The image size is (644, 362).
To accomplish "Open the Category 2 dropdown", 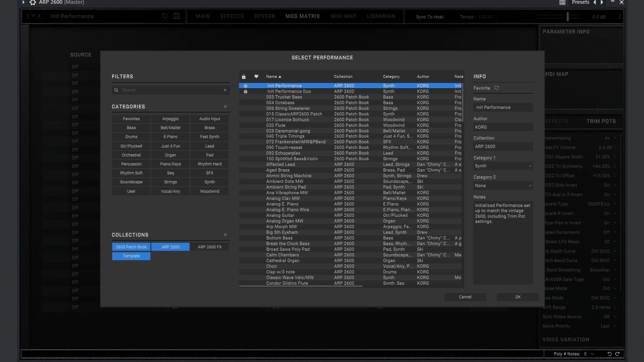I will tap(503, 186).
